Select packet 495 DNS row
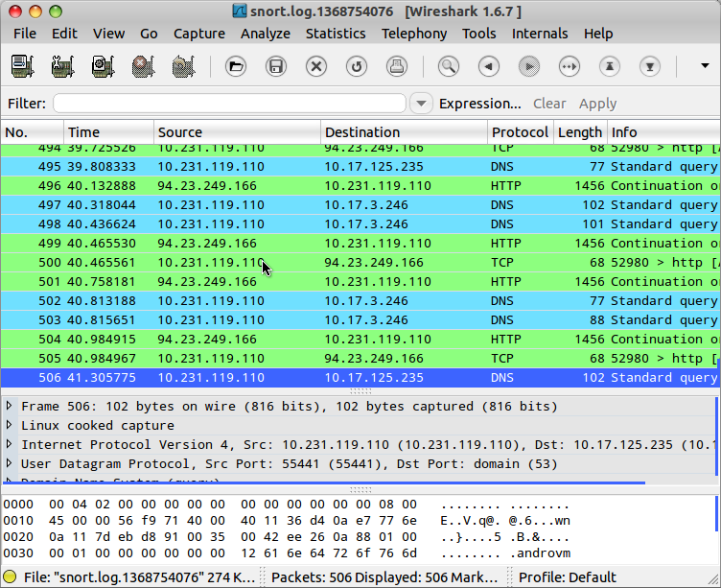The width and height of the screenshot is (721, 588). point(360,167)
